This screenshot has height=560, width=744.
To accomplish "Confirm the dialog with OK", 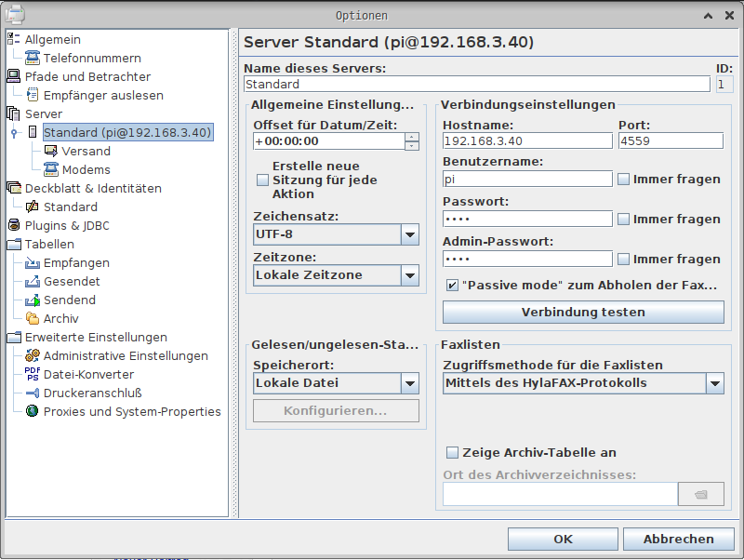I will click(563, 540).
